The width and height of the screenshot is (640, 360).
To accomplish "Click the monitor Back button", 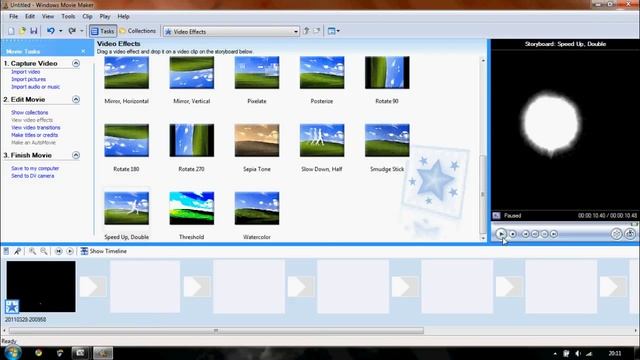I will pos(525,234).
